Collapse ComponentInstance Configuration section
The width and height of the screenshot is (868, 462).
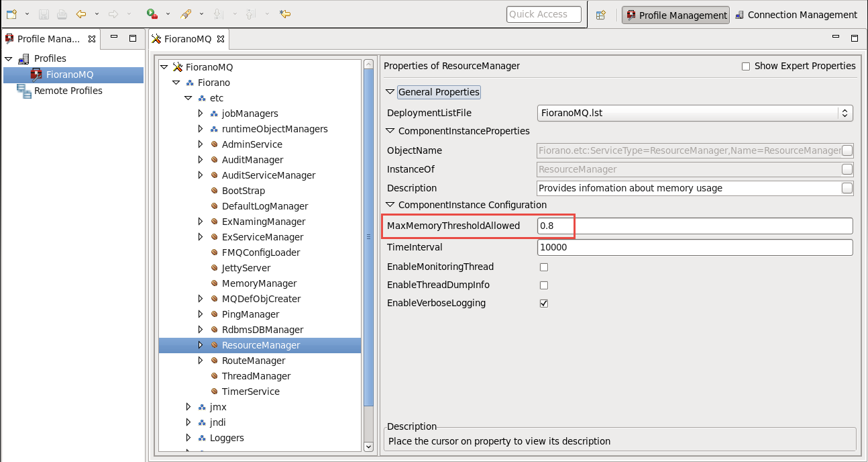click(390, 205)
